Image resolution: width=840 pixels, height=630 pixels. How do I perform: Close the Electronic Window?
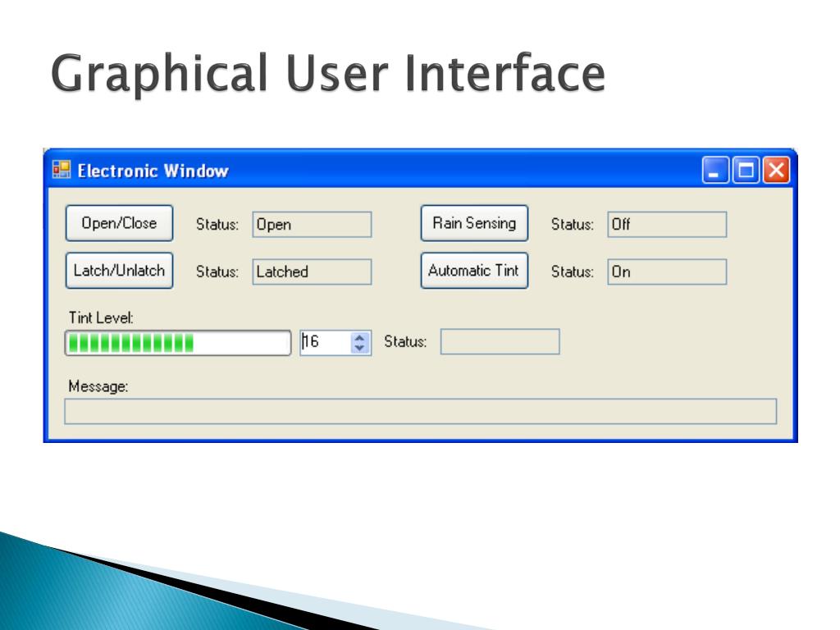pyautogui.click(x=776, y=171)
